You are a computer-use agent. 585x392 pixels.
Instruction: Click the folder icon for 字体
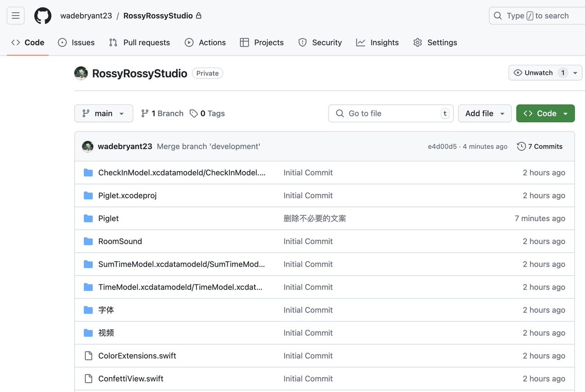click(88, 310)
